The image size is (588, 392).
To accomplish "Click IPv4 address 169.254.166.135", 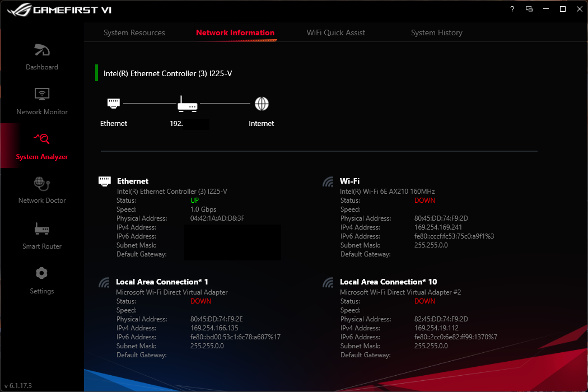I will click(x=214, y=328).
